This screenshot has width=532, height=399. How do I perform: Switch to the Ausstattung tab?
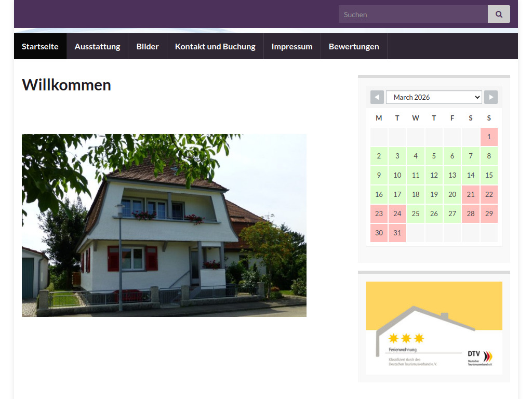97,46
